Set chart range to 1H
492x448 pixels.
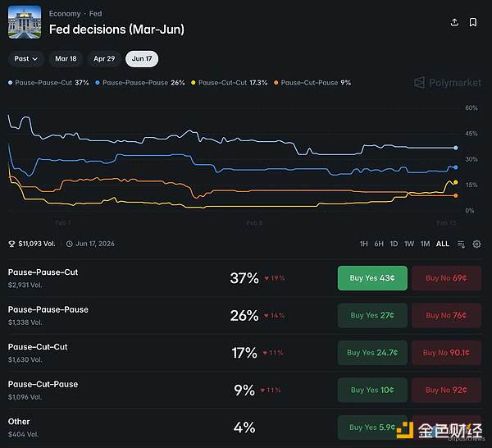pos(364,244)
